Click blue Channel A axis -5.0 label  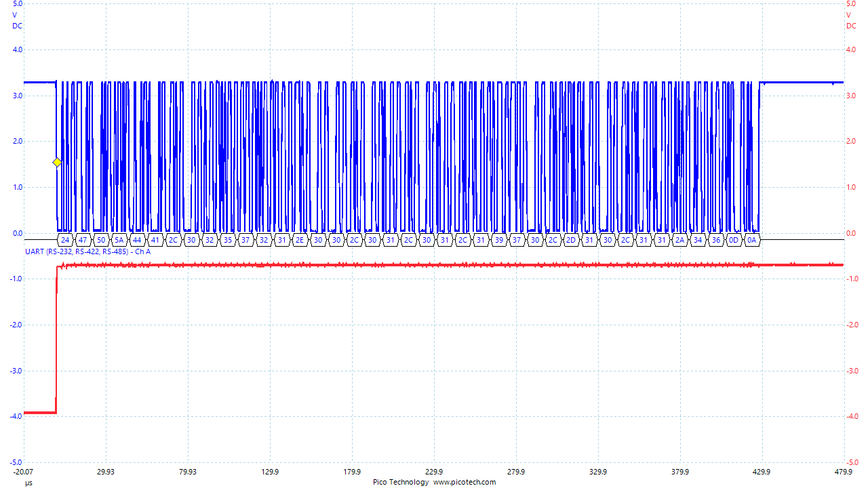pyautogui.click(x=16, y=462)
